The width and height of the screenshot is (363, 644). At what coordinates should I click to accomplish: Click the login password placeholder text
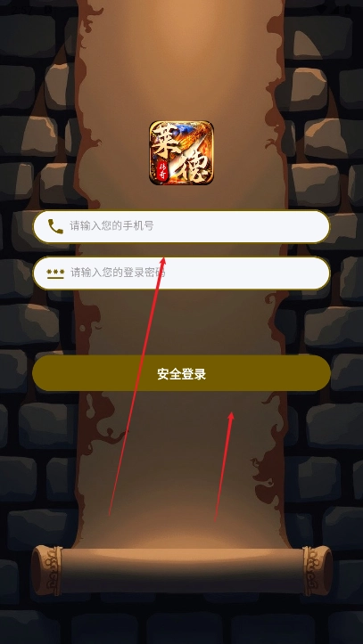tap(118, 273)
